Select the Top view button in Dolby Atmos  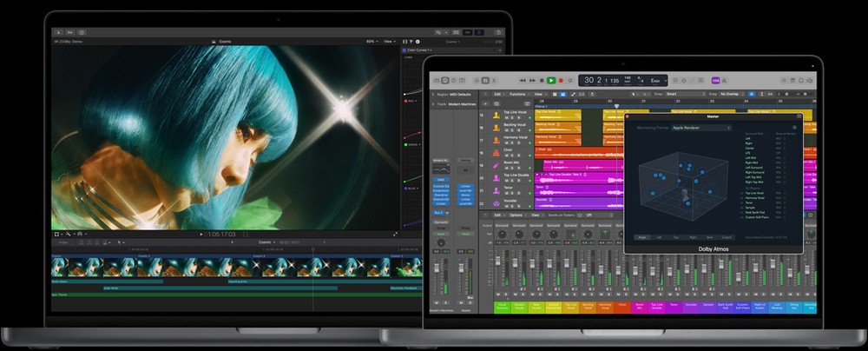point(674,236)
